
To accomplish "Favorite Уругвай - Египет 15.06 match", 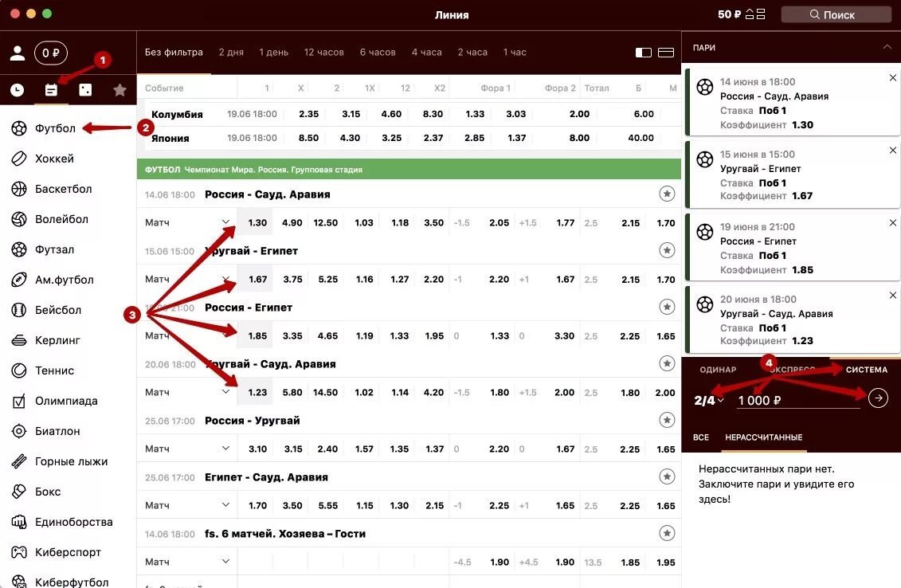I will tap(667, 250).
